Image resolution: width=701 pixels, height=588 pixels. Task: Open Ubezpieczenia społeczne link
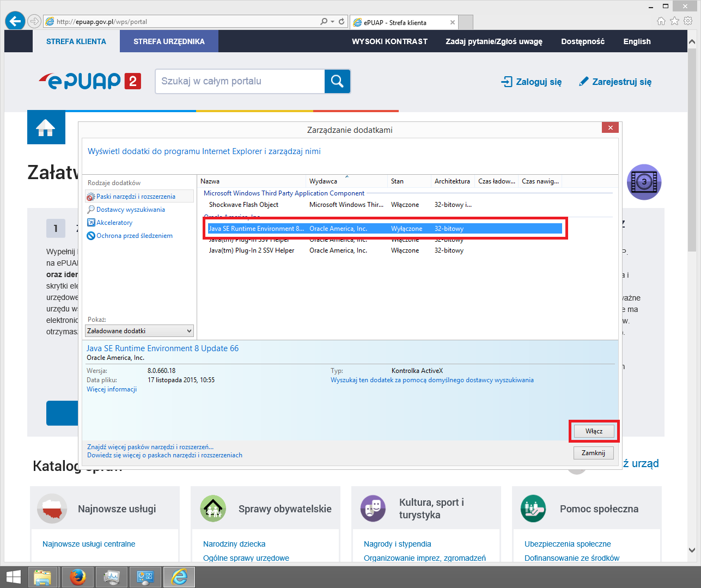[568, 544]
